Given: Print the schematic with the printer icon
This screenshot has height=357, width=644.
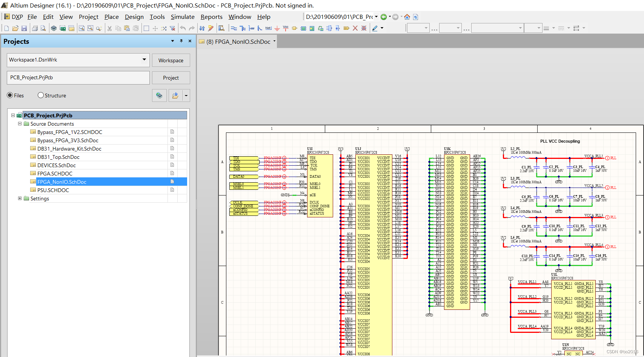Looking at the screenshot, I should [x=35, y=28].
